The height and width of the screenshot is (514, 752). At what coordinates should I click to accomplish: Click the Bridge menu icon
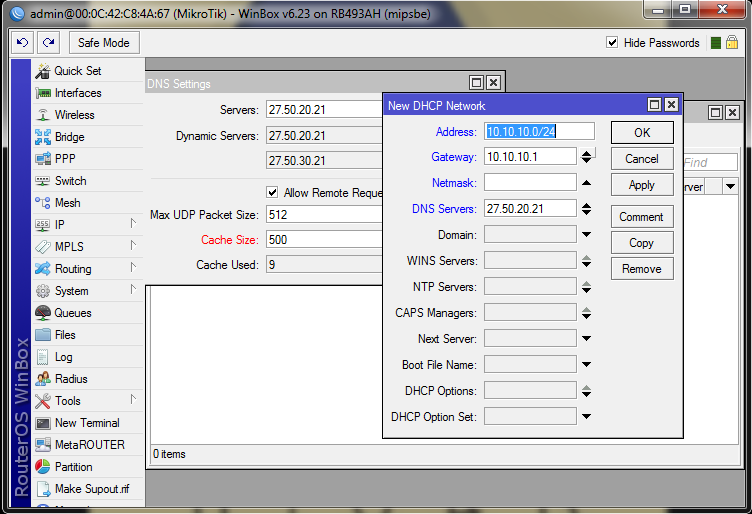pyautogui.click(x=43, y=137)
